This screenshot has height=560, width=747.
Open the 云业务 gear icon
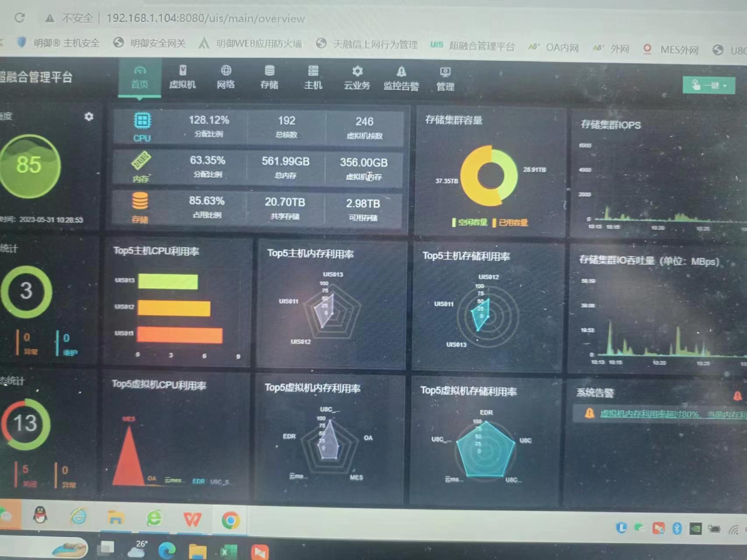click(x=357, y=71)
